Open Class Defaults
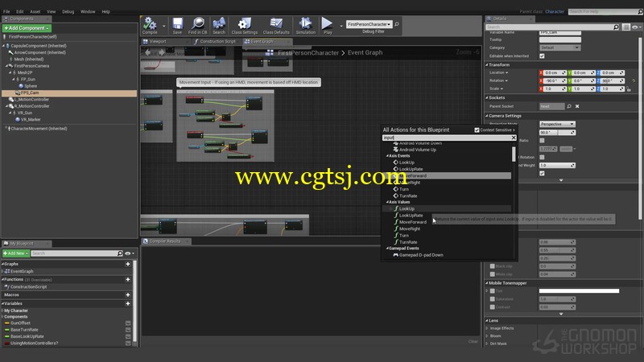The image size is (644, 362). (276, 26)
